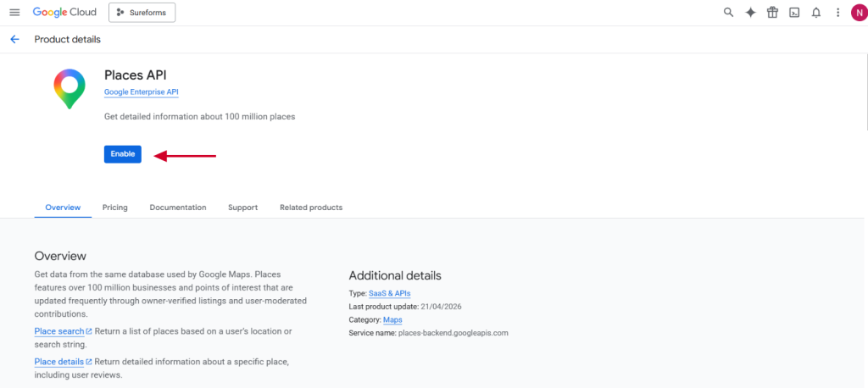Open the Sureforms project picker
The width and height of the screenshot is (868, 388).
coord(142,12)
